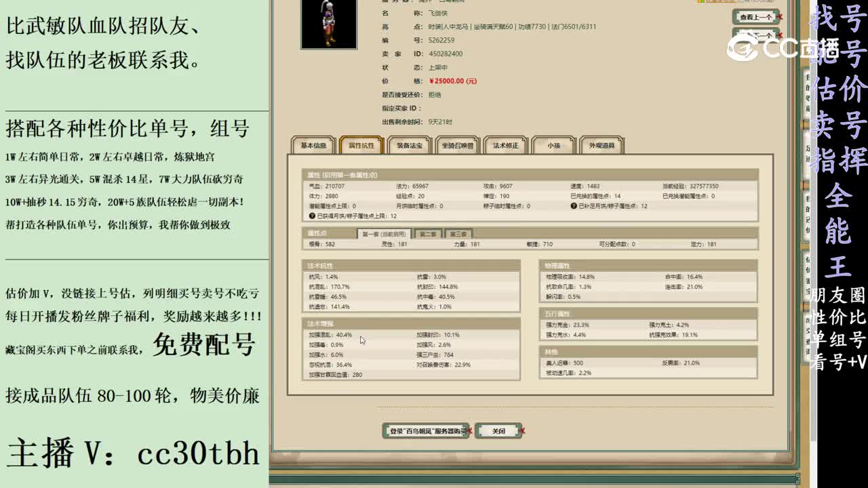Screen dimensions: 868x488
Task: Click the 连击率: 21.0% entry
Action: (684, 287)
